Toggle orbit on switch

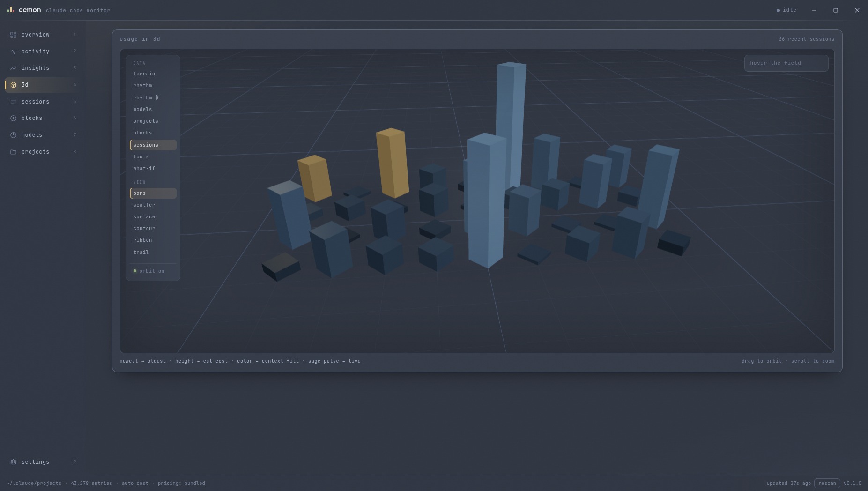point(149,271)
